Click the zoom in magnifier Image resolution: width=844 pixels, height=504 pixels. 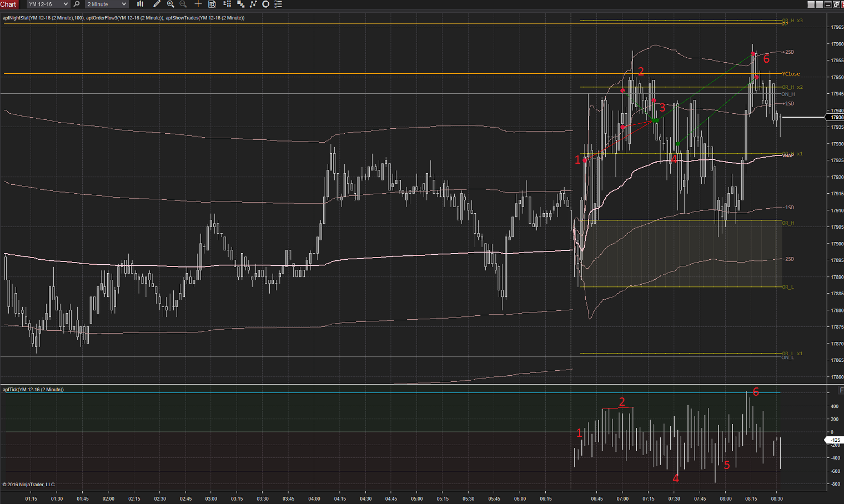point(170,4)
